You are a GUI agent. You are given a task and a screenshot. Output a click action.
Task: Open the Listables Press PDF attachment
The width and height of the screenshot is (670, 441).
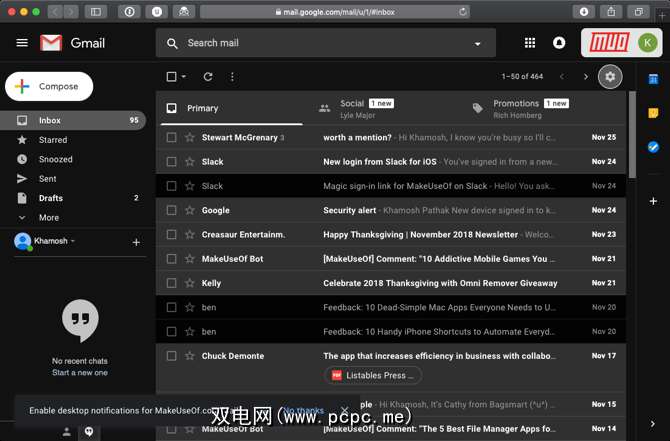[x=373, y=375]
